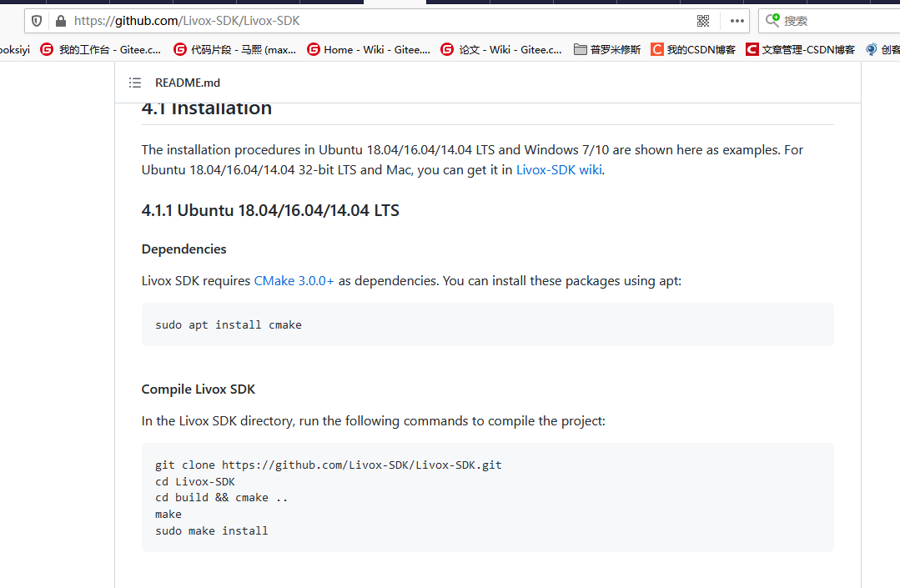Screen dimensions: 900x588
Task: Click the address bar showing the GitHub URL
Action: (209, 20)
